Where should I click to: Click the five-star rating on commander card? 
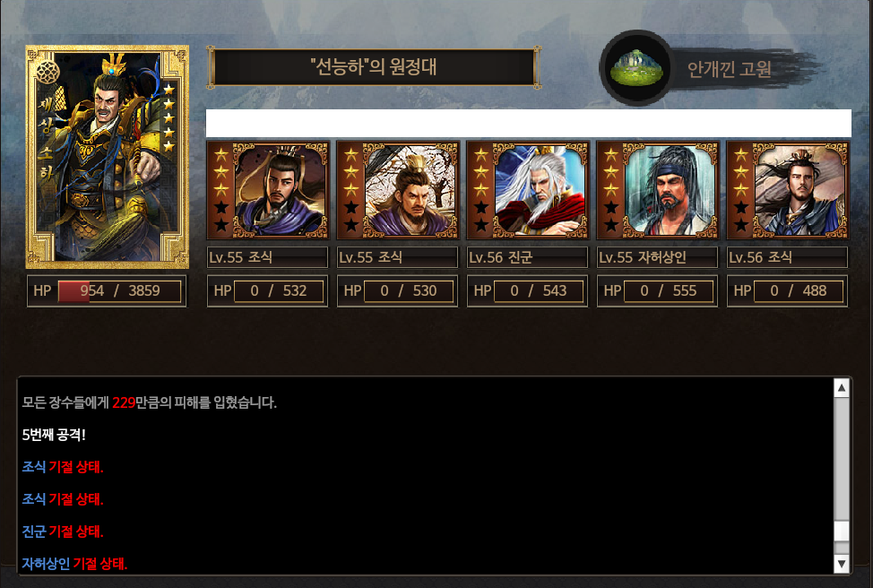click(x=169, y=117)
